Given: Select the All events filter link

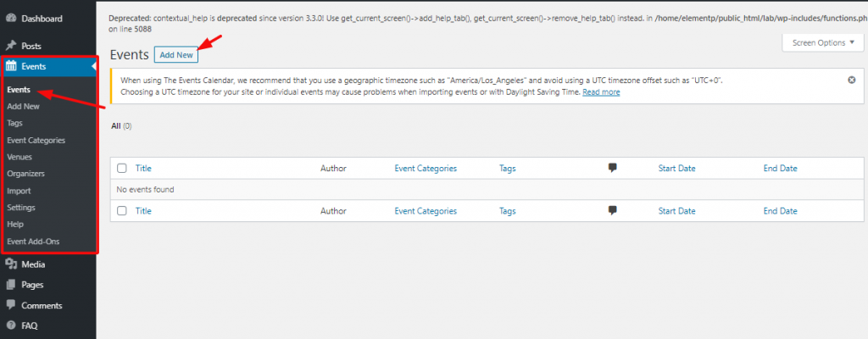Looking at the screenshot, I should [x=115, y=125].
